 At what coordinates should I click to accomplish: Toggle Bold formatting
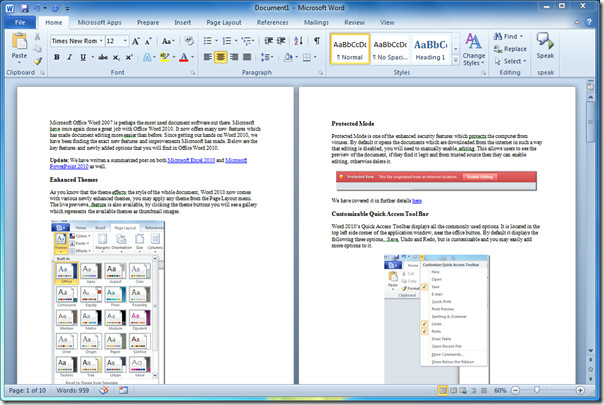tap(57, 57)
